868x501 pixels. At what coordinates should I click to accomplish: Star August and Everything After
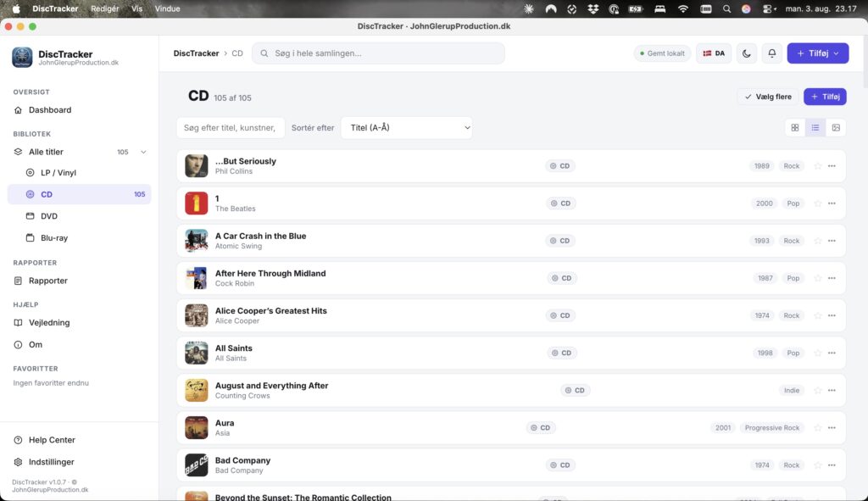pos(818,390)
